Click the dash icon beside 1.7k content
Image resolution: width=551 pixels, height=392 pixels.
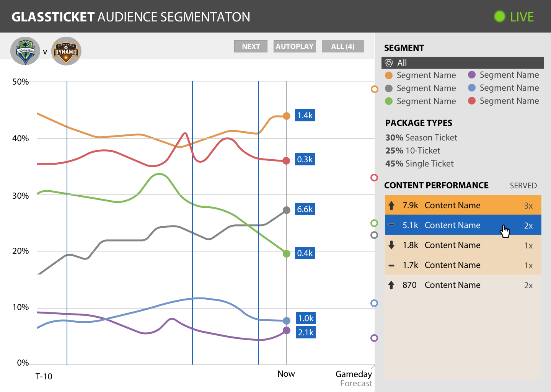pos(391,265)
